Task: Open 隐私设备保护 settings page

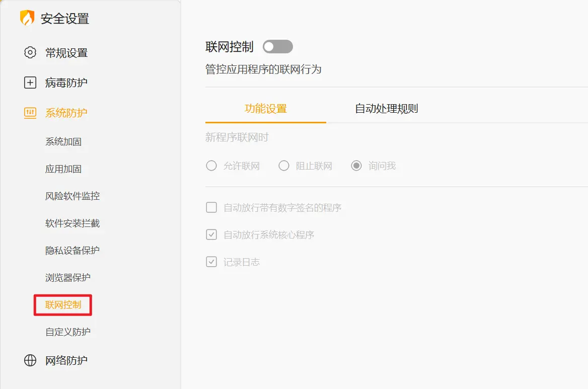Action: pyautogui.click(x=72, y=251)
